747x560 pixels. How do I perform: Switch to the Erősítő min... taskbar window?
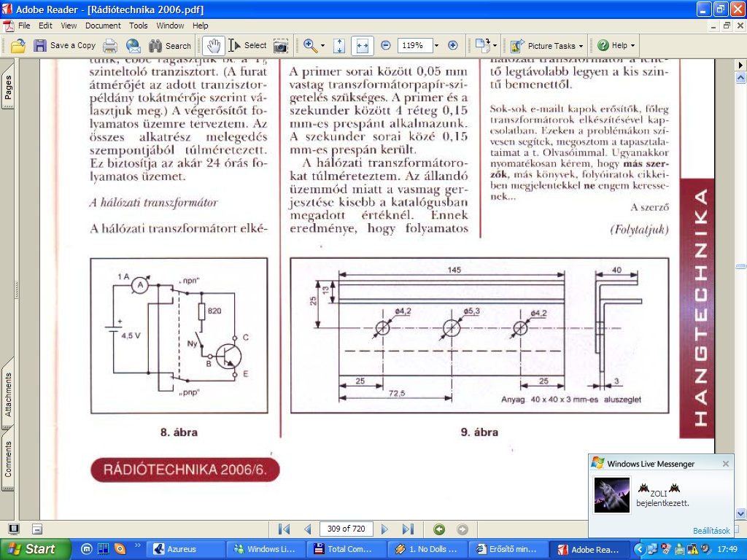[x=507, y=549]
